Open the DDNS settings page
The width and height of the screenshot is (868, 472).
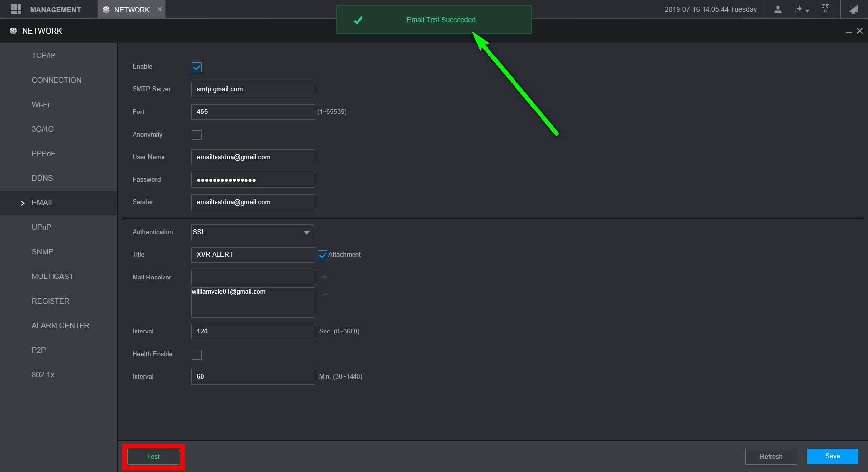pos(42,178)
